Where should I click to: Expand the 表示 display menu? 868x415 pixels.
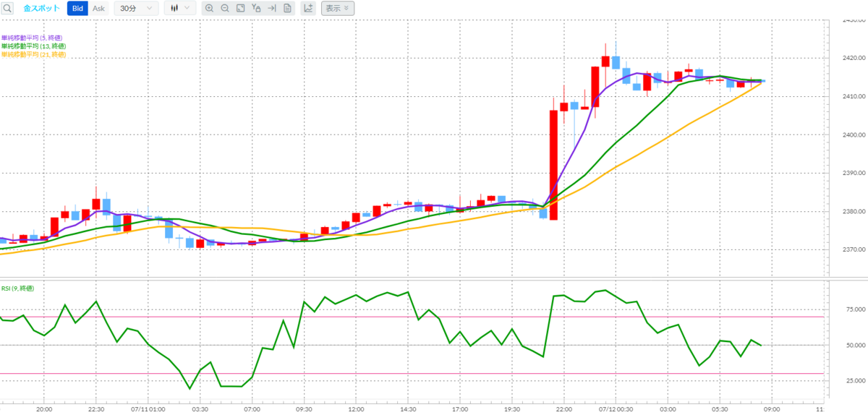[337, 9]
